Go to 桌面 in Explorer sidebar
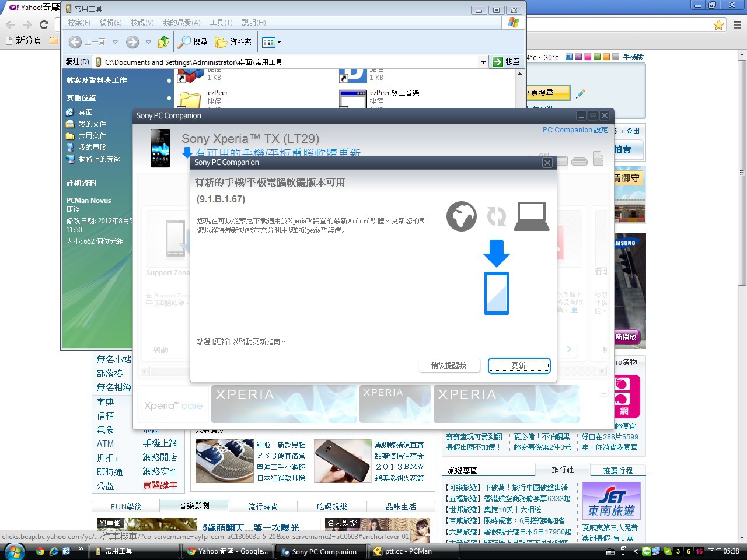Image resolution: width=747 pixels, height=560 pixels. coord(79,113)
